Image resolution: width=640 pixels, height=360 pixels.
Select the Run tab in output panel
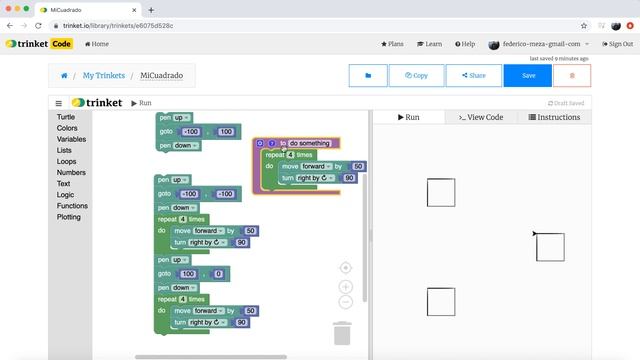coord(409,117)
